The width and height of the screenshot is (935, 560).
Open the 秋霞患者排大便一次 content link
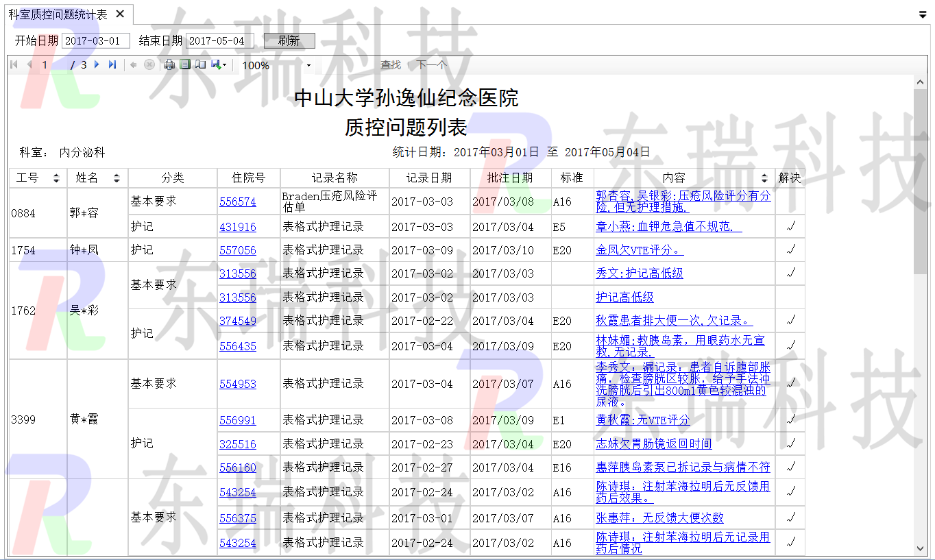tap(675, 321)
